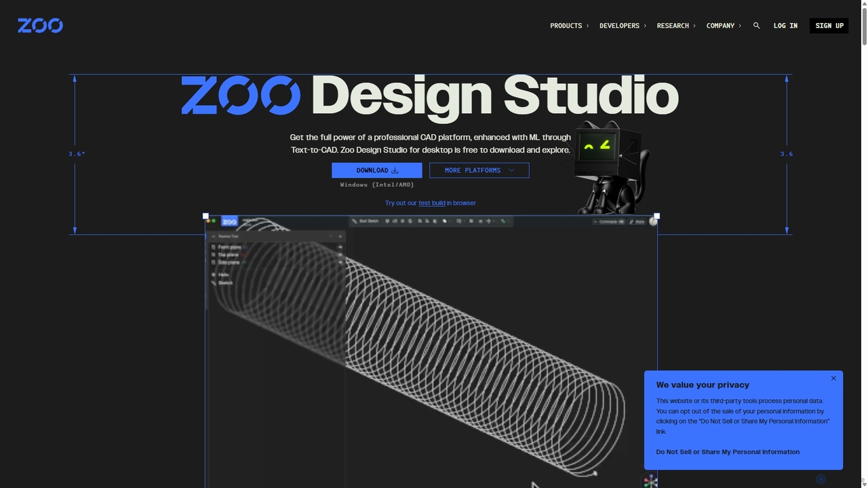The width and height of the screenshot is (868, 488).
Task: Click the 'Windows (Intel/AMD)' platform label
Action: [377, 184]
